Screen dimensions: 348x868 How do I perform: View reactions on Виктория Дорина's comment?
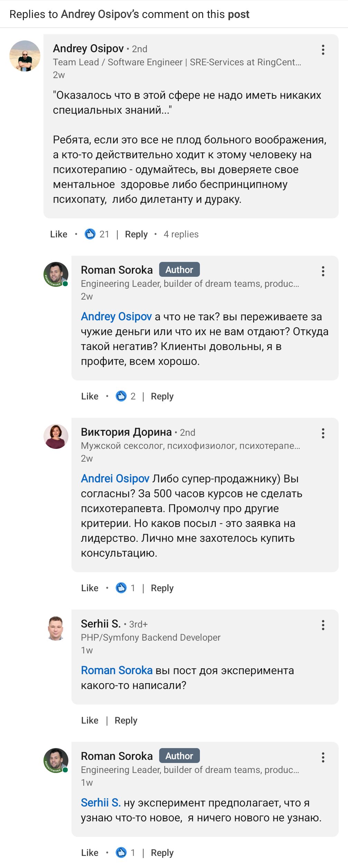[x=126, y=588]
